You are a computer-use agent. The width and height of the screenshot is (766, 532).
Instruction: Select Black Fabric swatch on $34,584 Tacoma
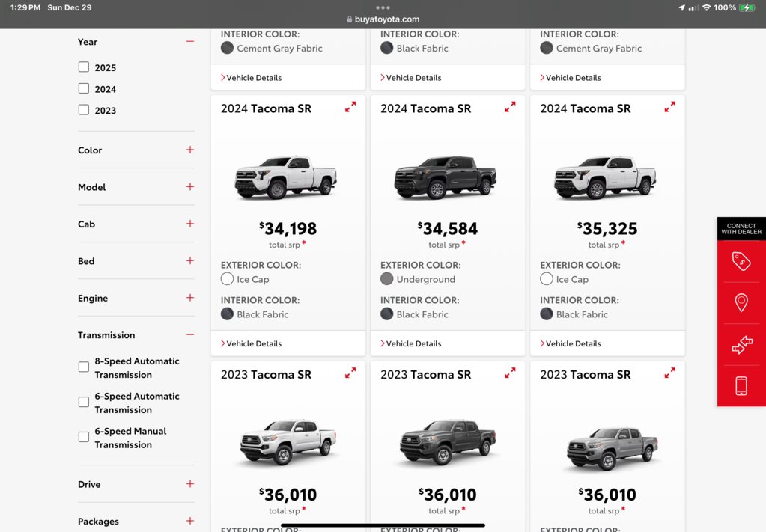(x=387, y=314)
